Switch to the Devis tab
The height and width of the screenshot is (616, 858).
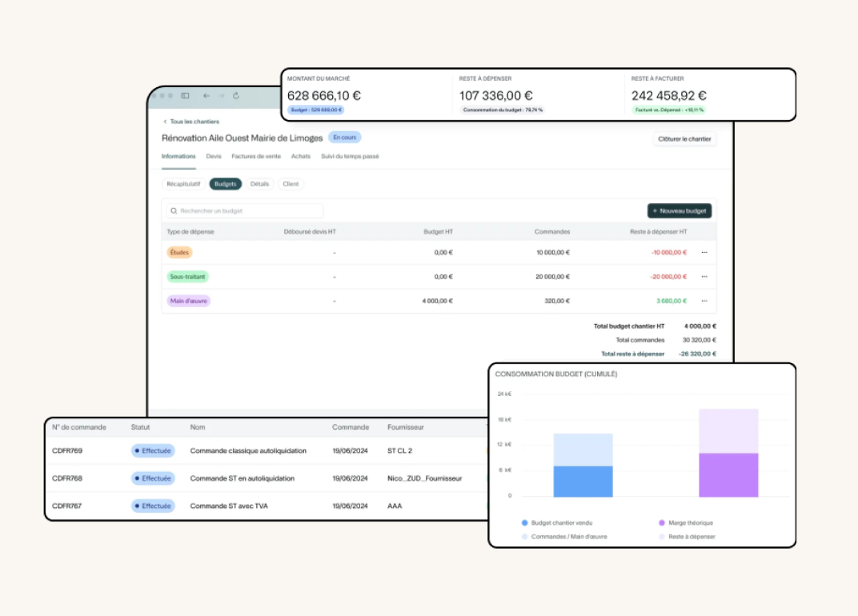point(214,157)
